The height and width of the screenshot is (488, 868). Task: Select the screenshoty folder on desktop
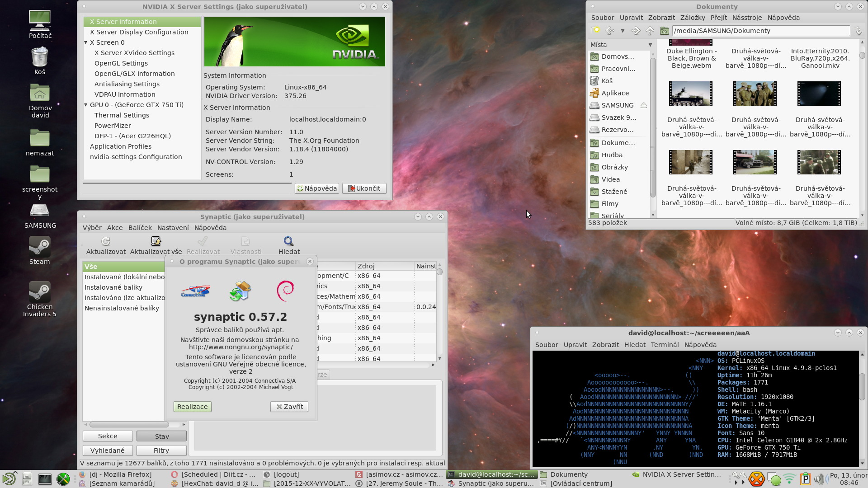[x=40, y=182]
